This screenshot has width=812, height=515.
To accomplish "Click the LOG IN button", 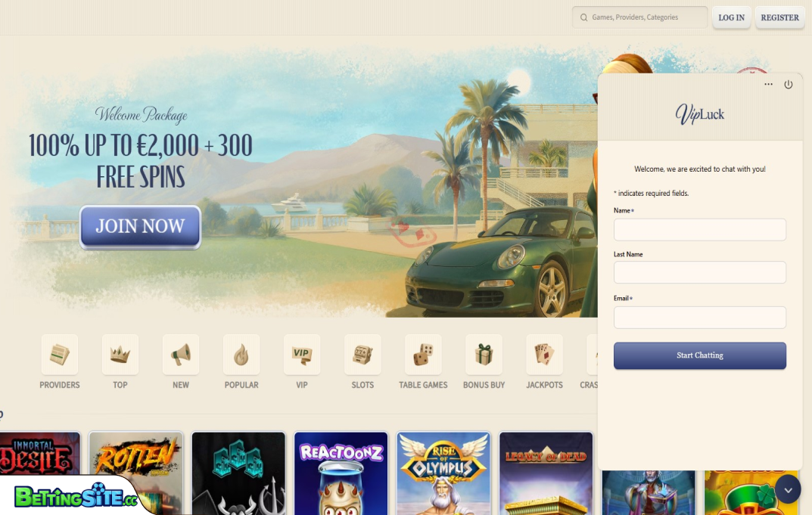I will point(731,17).
